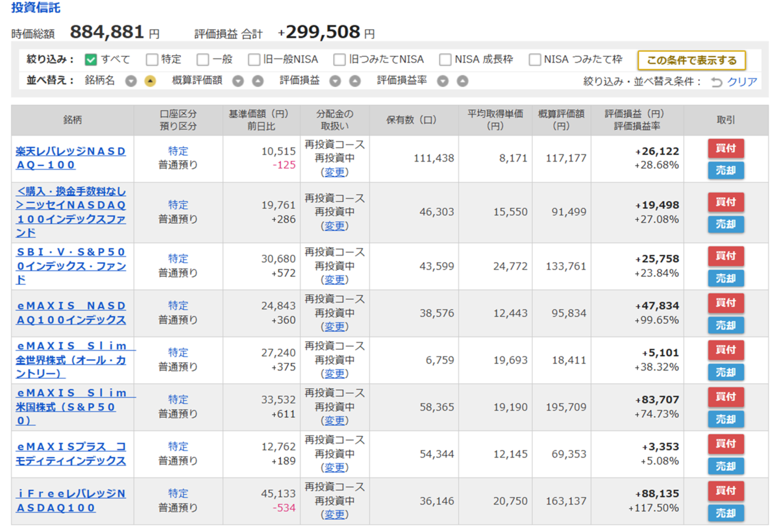The width and height of the screenshot is (779, 532).
Task: Click the 195,709 valuation amount cell
Action: tap(562, 407)
